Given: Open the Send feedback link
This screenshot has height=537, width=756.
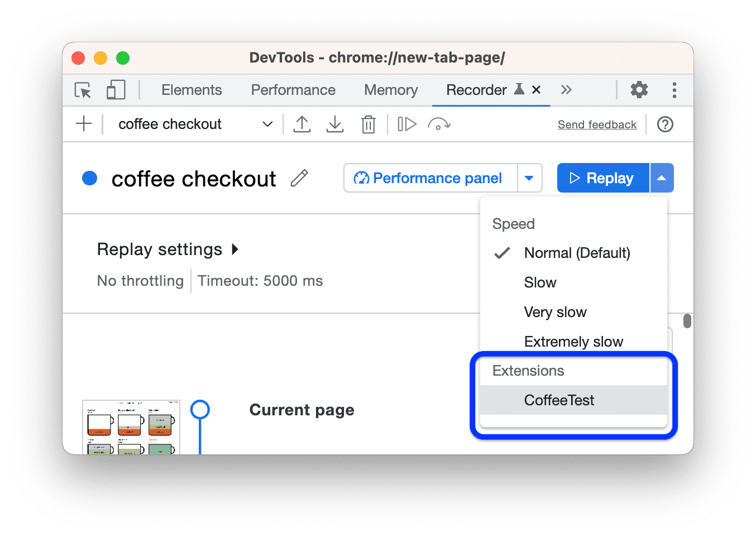Looking at the screenshot, I should coord(597,124).
